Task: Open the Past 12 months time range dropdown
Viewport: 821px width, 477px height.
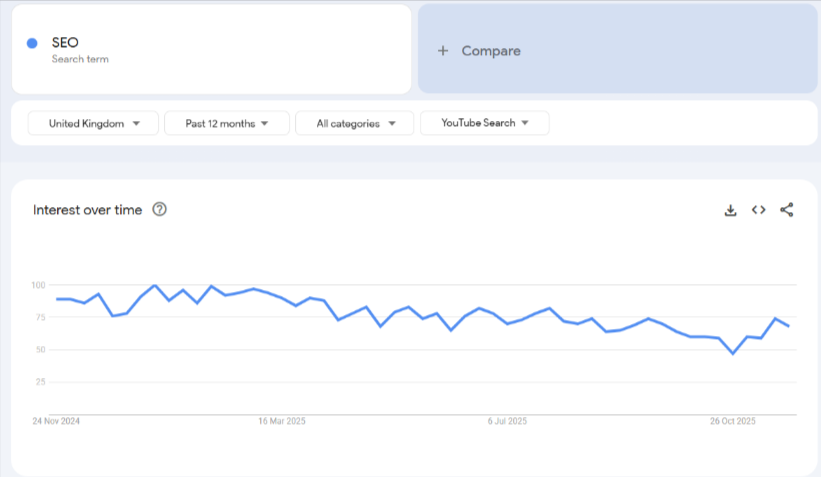Action: 227,124
